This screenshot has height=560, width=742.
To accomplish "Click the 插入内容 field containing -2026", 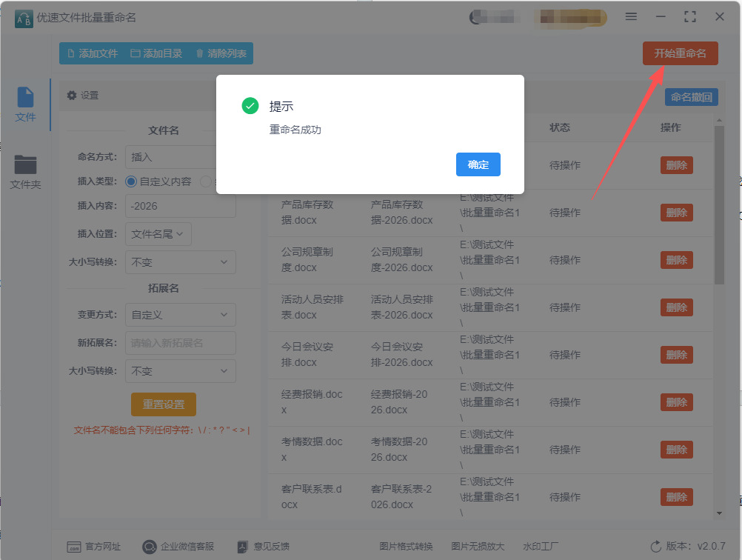I will (180, 206).
